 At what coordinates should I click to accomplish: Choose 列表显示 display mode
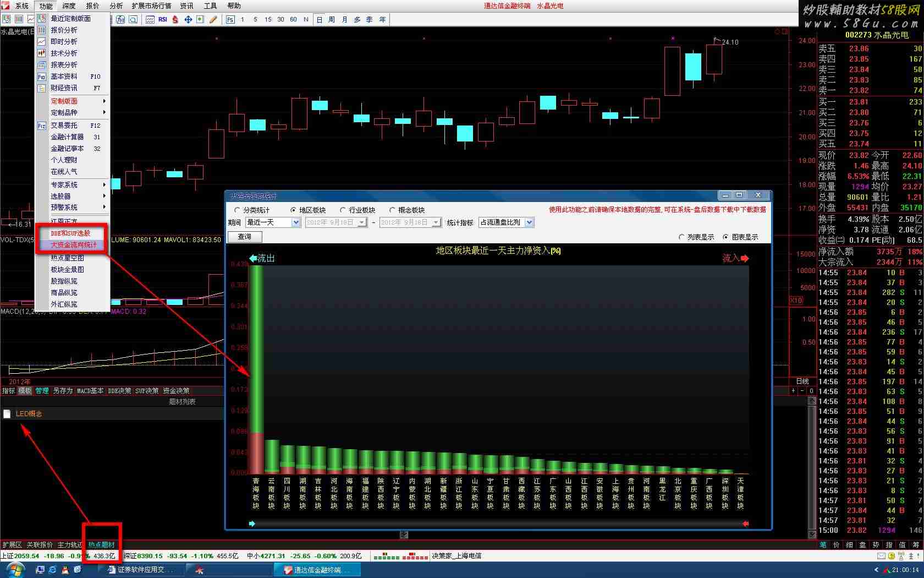pos(696,237)
